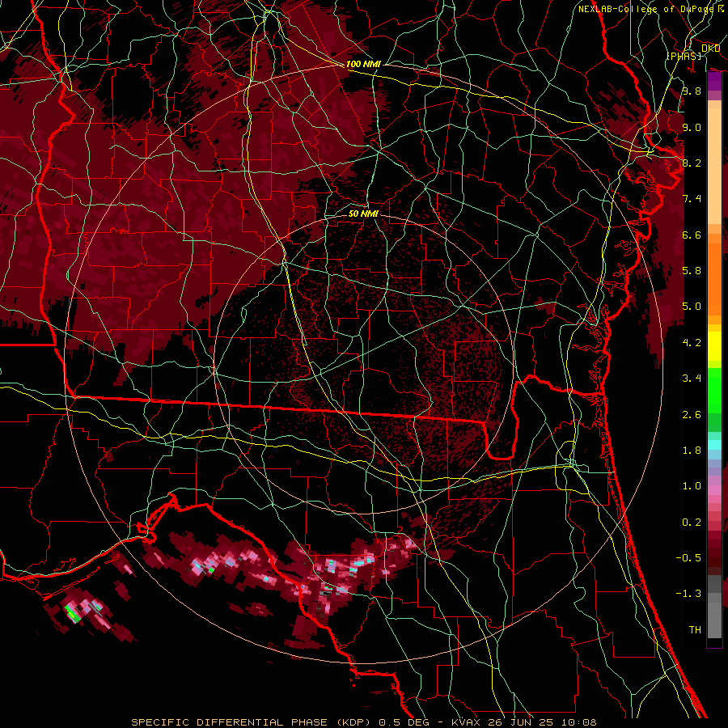The image size is (728, 728).
Task: Click the 0.5 DEG elevation text
Action: click(404, 722)
